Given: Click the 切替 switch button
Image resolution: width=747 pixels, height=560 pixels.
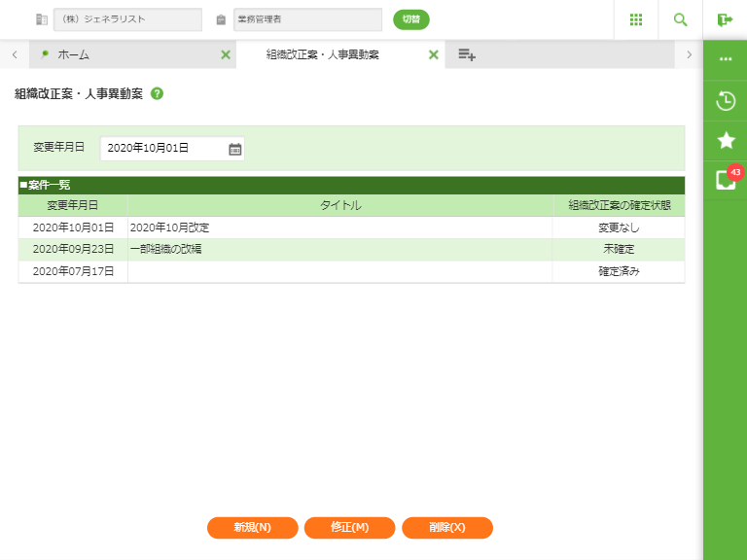Looking at the screenshot, I should click(x=410, y=19).
